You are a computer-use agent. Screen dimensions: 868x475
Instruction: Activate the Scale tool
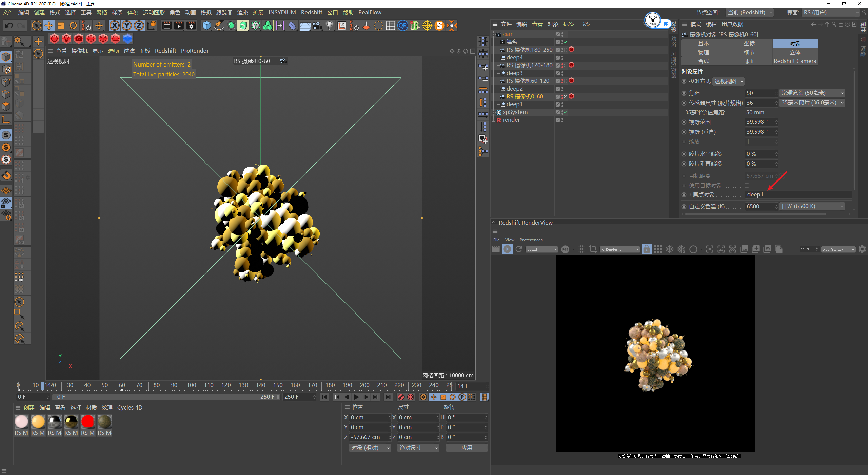pos(61,25)
